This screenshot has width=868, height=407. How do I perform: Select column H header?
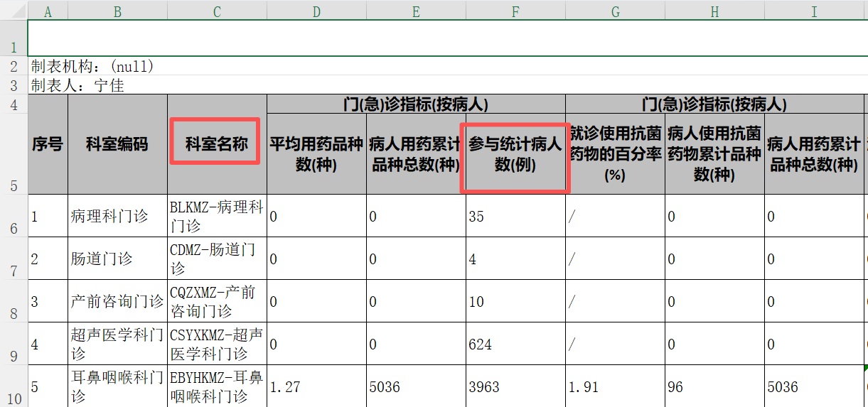(x=714, y=11)
